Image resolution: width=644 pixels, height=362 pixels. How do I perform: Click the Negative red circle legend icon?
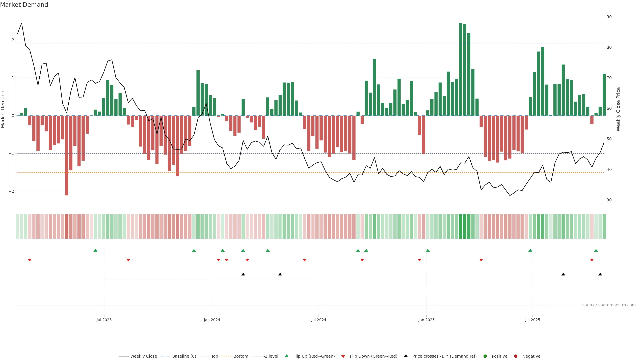516,356
